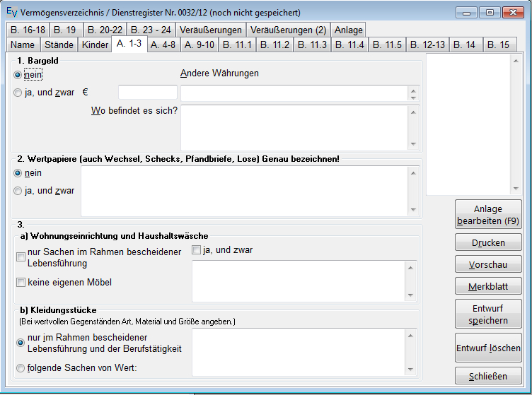Screen dimensions: 532x395
Task: Open the Anlage tab
Action: 348,30
